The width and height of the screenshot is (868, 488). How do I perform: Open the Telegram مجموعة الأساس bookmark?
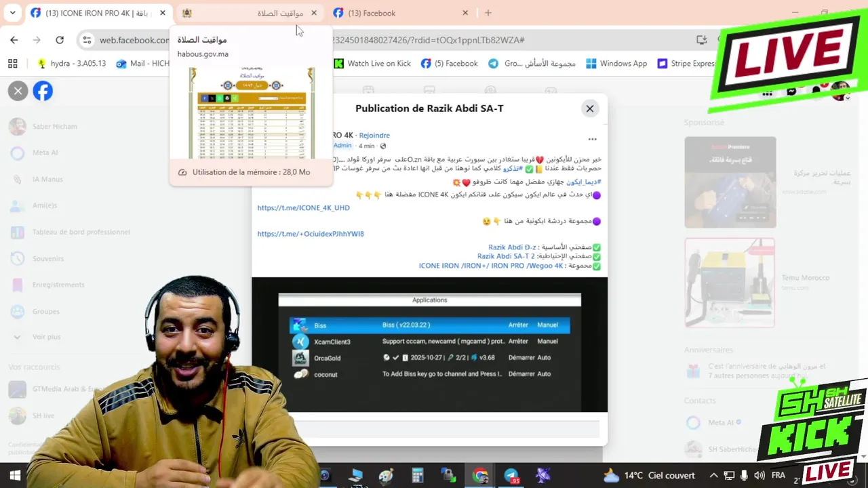tap(532, 64)
